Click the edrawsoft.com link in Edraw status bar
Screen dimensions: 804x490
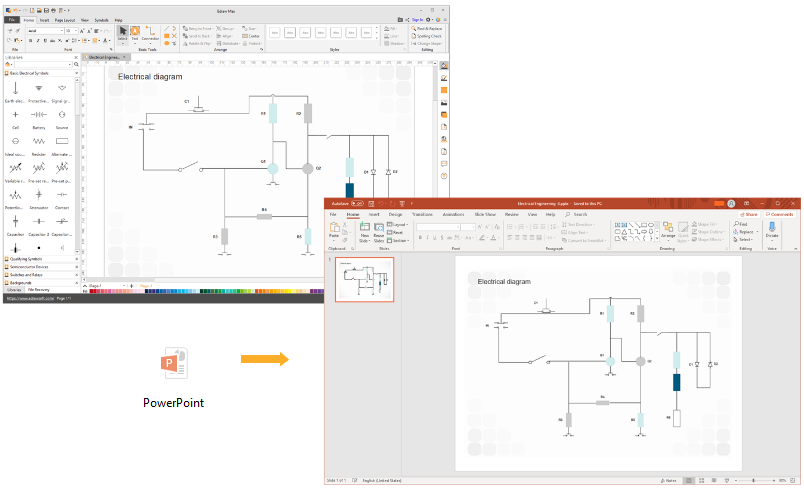coord(30,298)
